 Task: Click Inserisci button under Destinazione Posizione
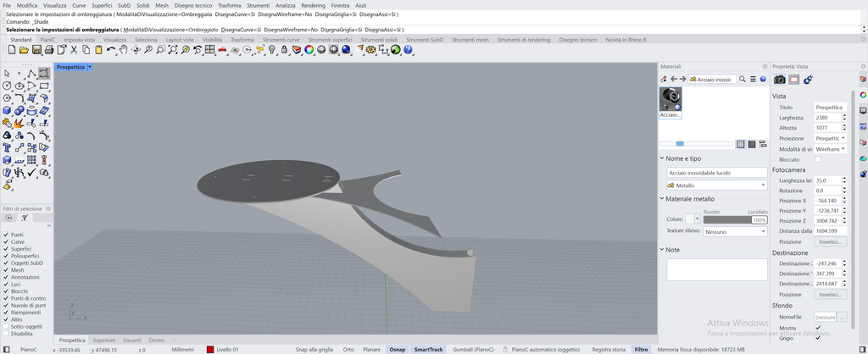[x=831, y=294]
